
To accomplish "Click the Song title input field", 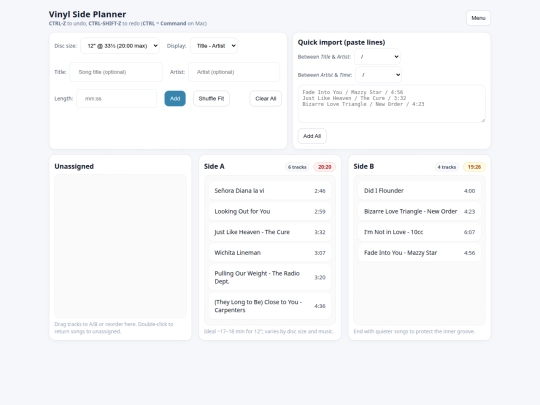I will click(116, 72).
